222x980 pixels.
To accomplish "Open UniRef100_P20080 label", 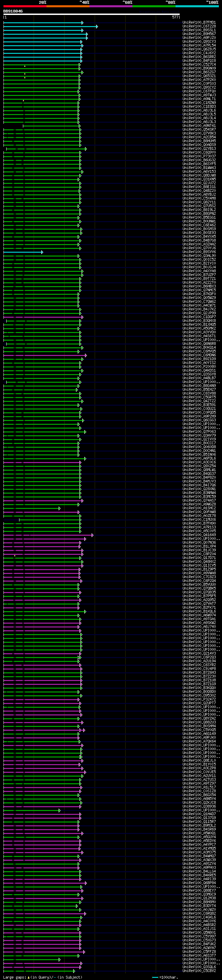I will pos(199,367).
